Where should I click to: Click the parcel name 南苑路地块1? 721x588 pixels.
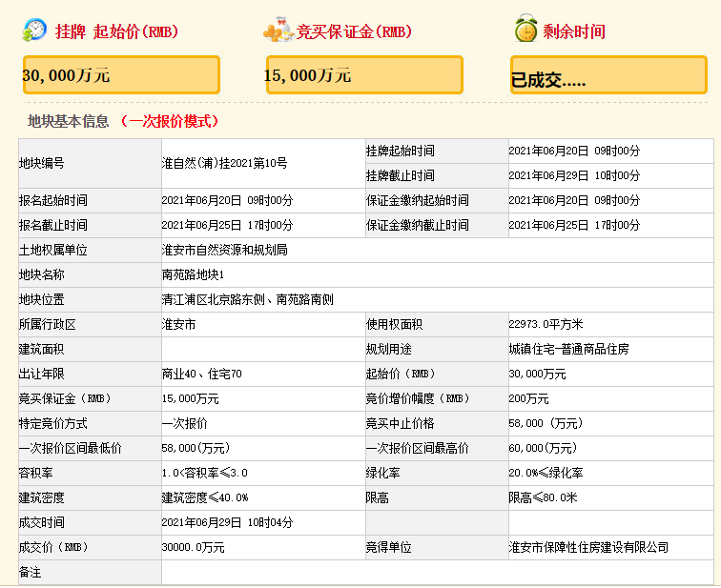[193, 274]
